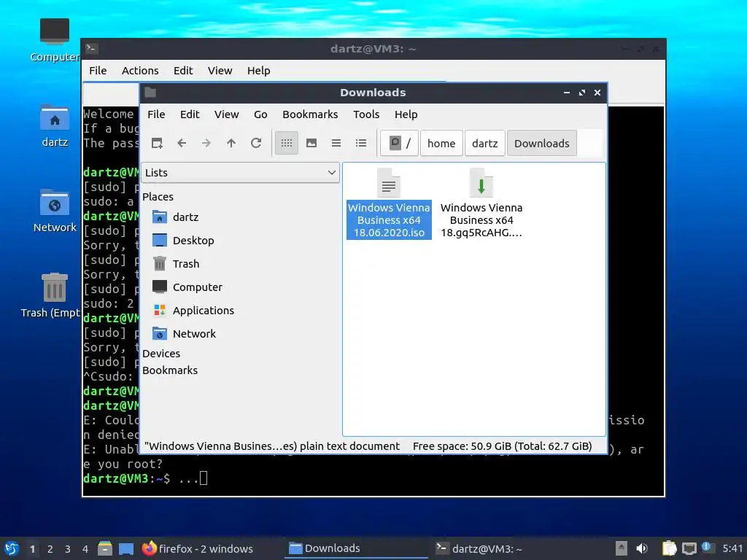The height and width of the screenshot is (560, 747).
Task: Click the root filesystem path button
Action: [x=399, y=143]
